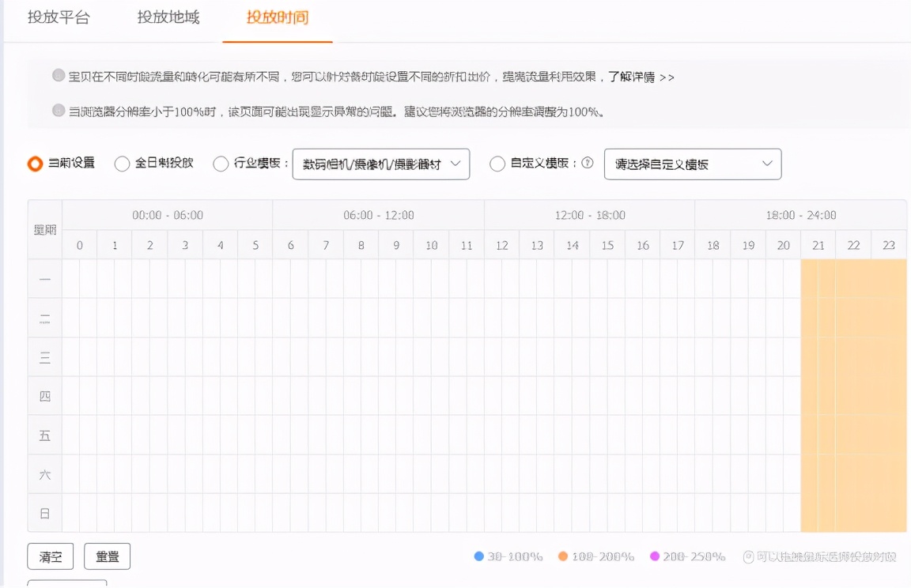Select the 三 (Wednesday) row label
Viewport: 911px width, 588px height.
[x=45, y=357]
